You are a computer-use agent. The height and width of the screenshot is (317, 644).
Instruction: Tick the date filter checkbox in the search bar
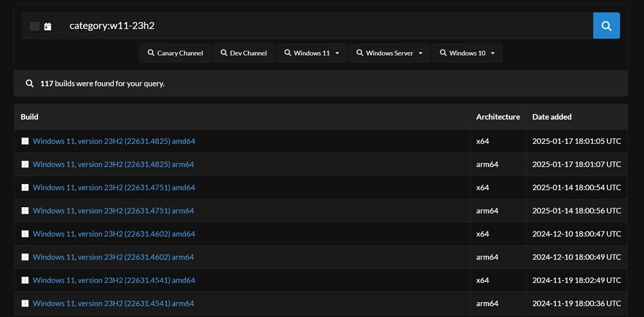(35, 26)
